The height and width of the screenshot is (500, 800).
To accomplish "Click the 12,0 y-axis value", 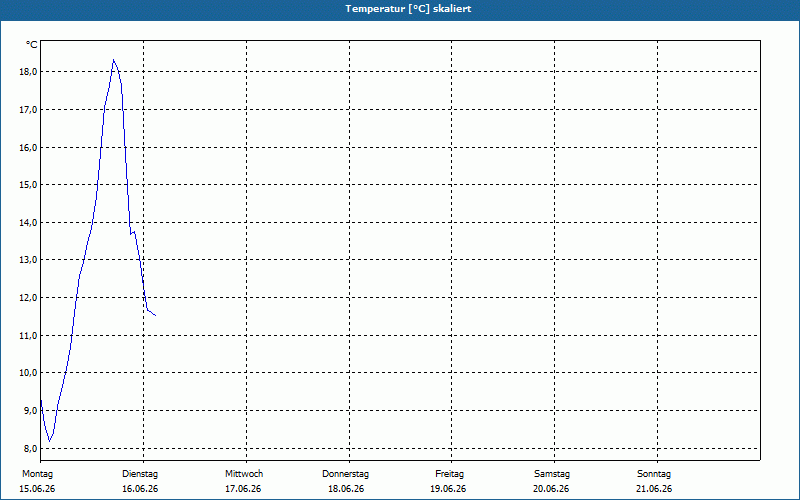I will (28, 297).
